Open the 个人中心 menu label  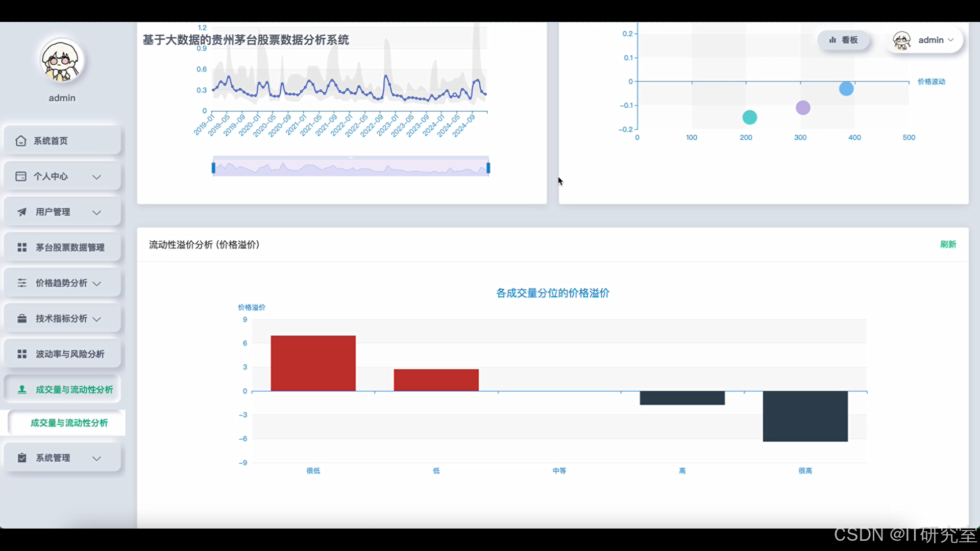pyautogui.click(x=51, y=177)
